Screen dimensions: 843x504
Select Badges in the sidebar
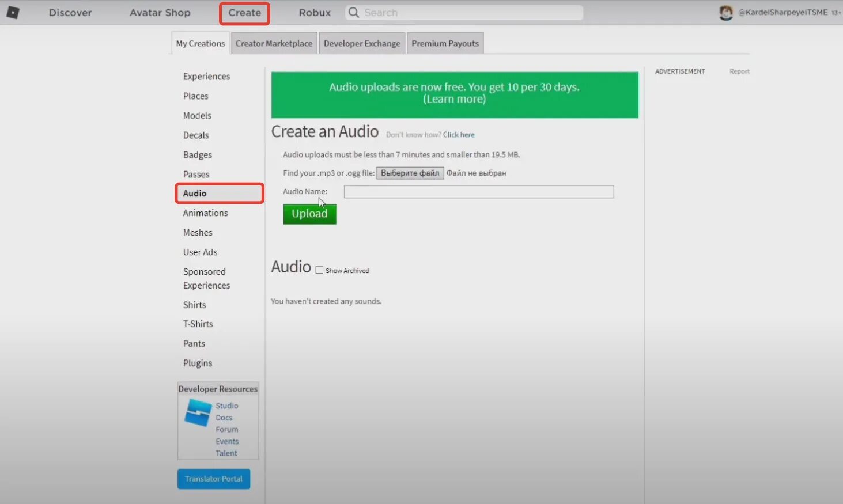click(x=198, y=155)
